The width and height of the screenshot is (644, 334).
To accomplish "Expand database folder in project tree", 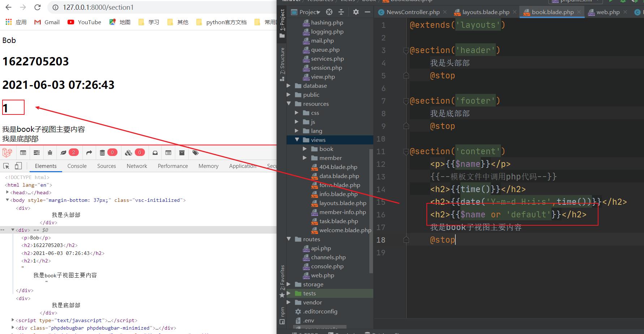I will coord(288,86).
